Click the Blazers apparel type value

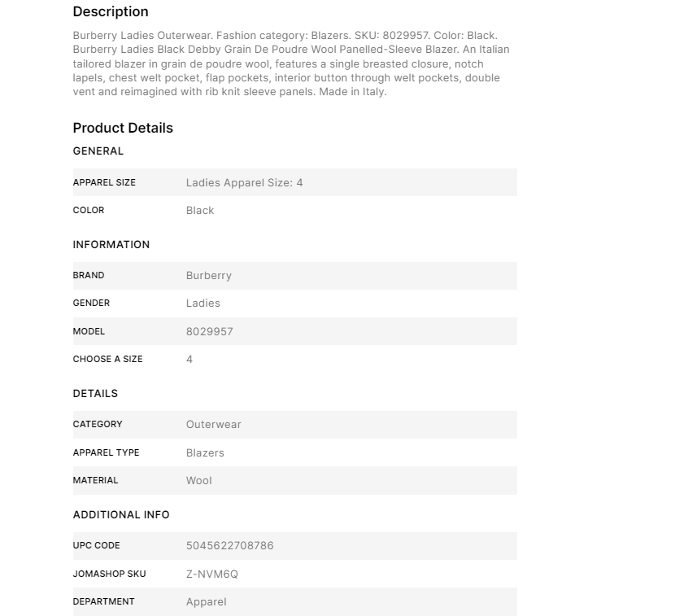[x=205, y=452]
